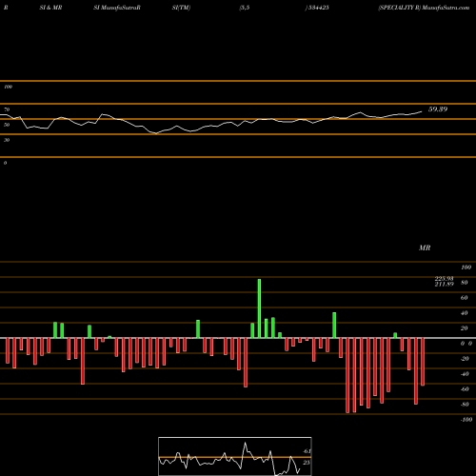
Task: Click the mini RSI chart thumbnail at the bottom
Action: [235, 456]
